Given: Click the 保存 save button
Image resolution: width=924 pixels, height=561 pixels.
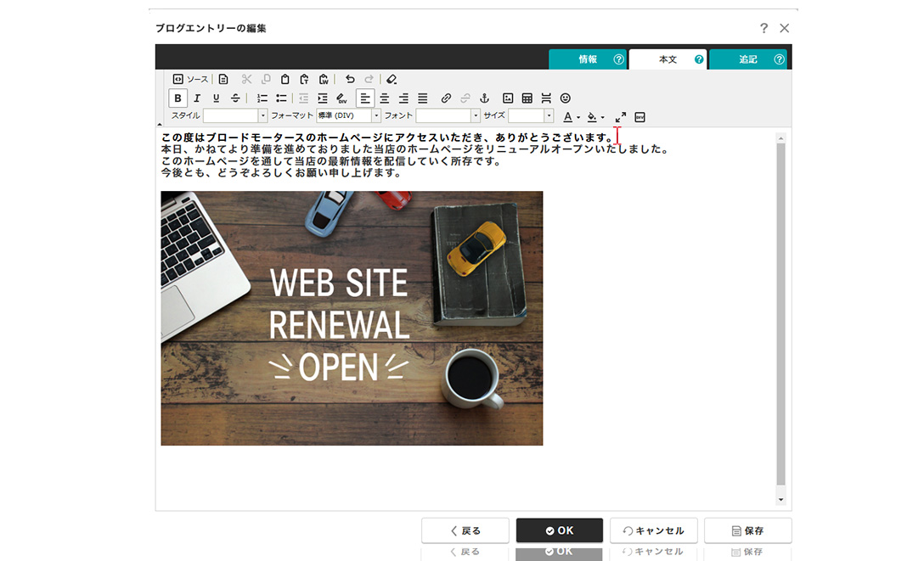Looking at the screenshot, I should (747, 530).
